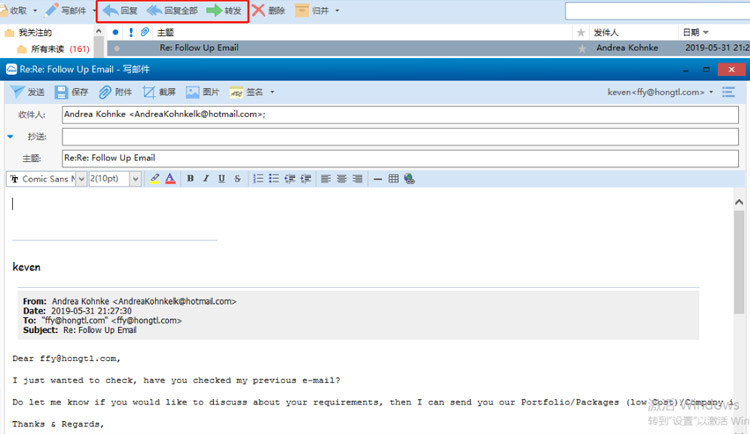Click the 转发 (Forward) green arrow

pos(223,11)
